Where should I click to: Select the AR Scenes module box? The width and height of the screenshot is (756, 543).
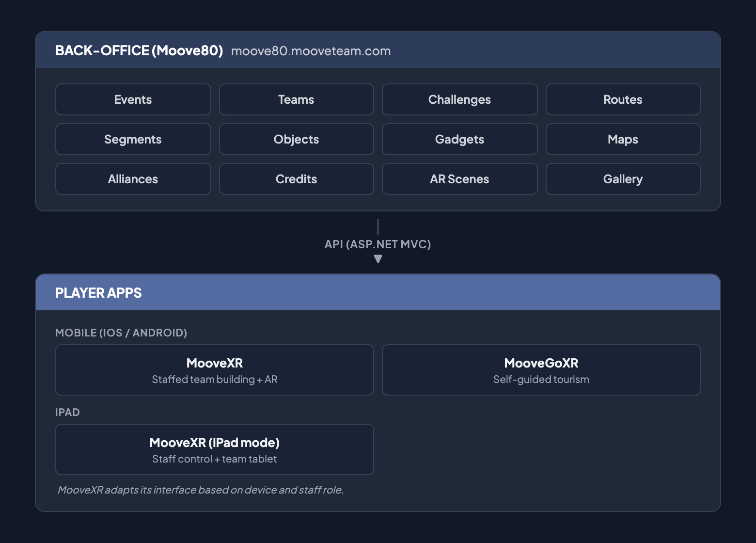pos(460,179)
